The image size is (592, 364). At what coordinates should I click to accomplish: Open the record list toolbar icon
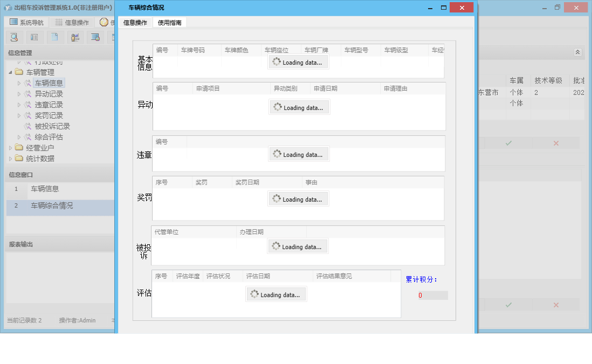coord(33,38)
